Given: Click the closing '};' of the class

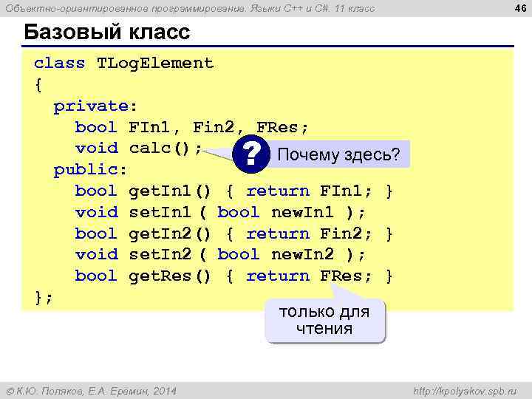Looking at the screenshot, I should [44, 298].
